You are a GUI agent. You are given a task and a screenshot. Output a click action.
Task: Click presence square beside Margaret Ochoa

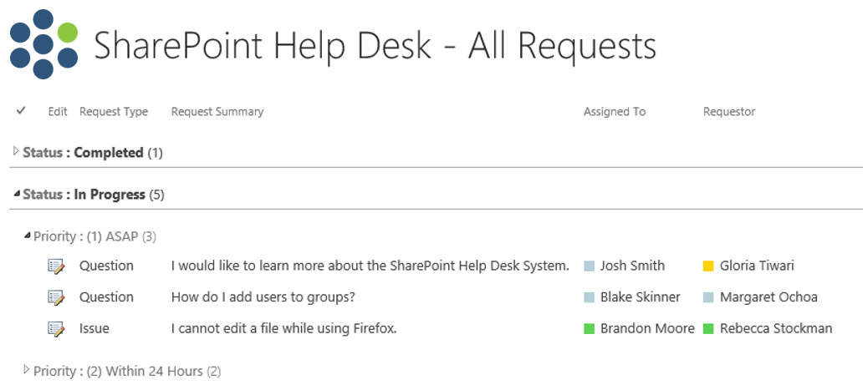pos(708,297)
